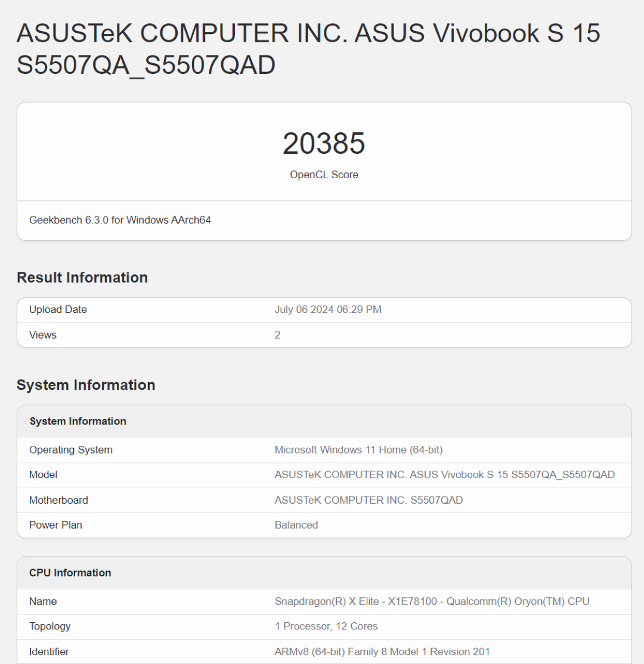This screenshot has width=644, height=664.
Task: Click the Views row label
Action: (x=43, y=335)
